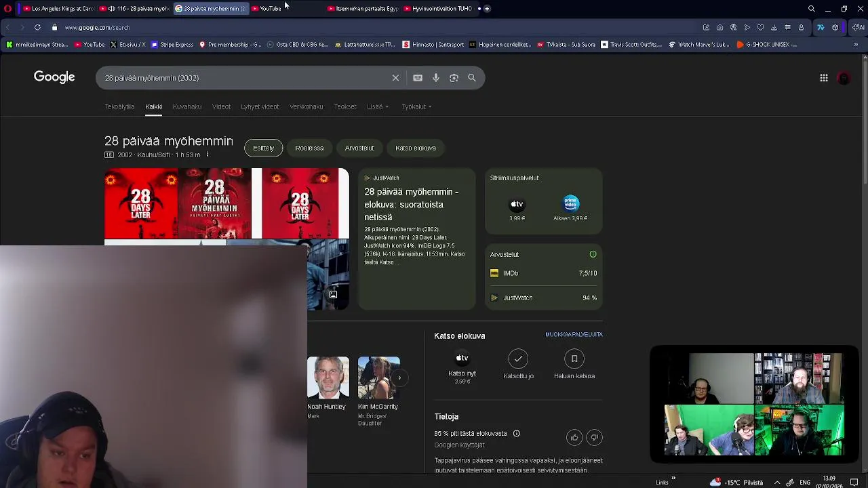Open the info icon beside '85 % piti'
868x488 pixels.
pyautogui.click(x=517, y=433)
